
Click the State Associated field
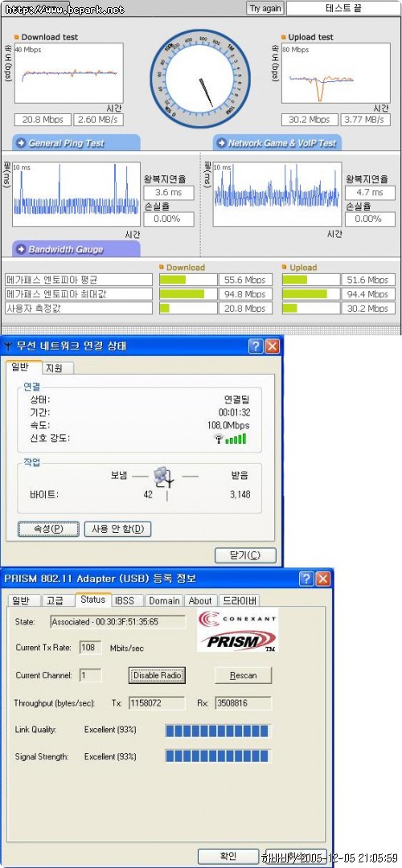pos(118,621)
